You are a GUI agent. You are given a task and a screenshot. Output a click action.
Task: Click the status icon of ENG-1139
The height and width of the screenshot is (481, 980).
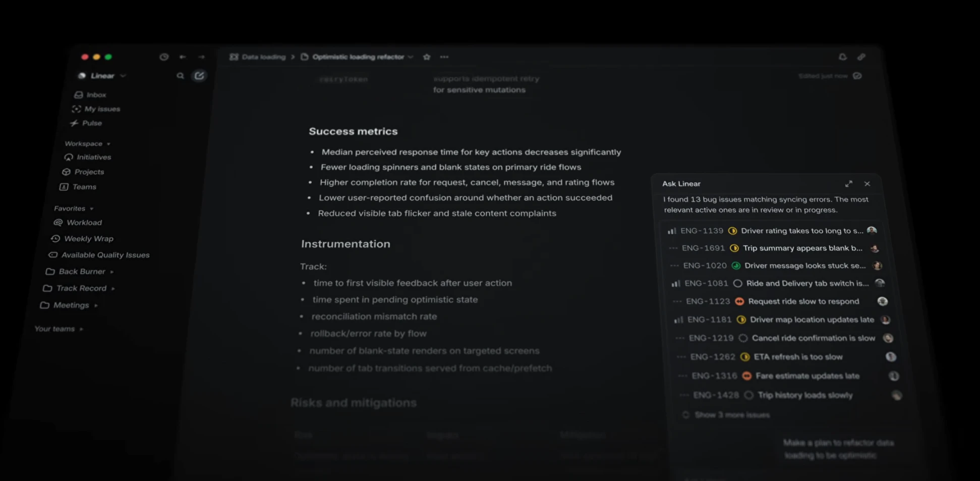(x=732, y=231)
